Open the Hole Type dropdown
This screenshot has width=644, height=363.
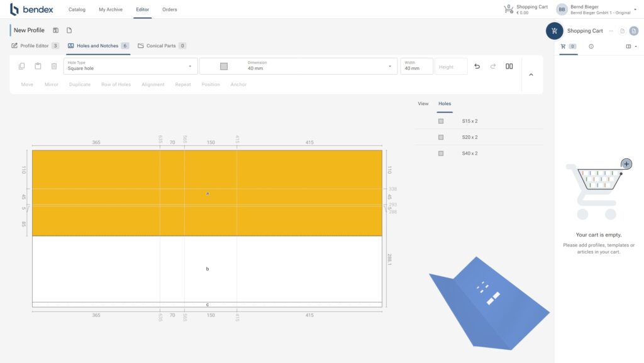[x=130, y=66]
